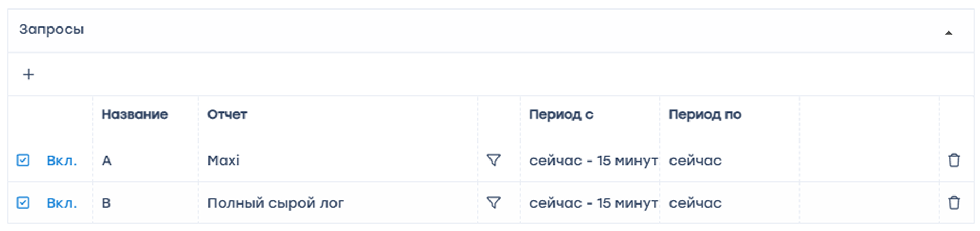Screen dimensions: 980x231
Task: Open the Полный сырой лог report field
Action: point(275,203)
